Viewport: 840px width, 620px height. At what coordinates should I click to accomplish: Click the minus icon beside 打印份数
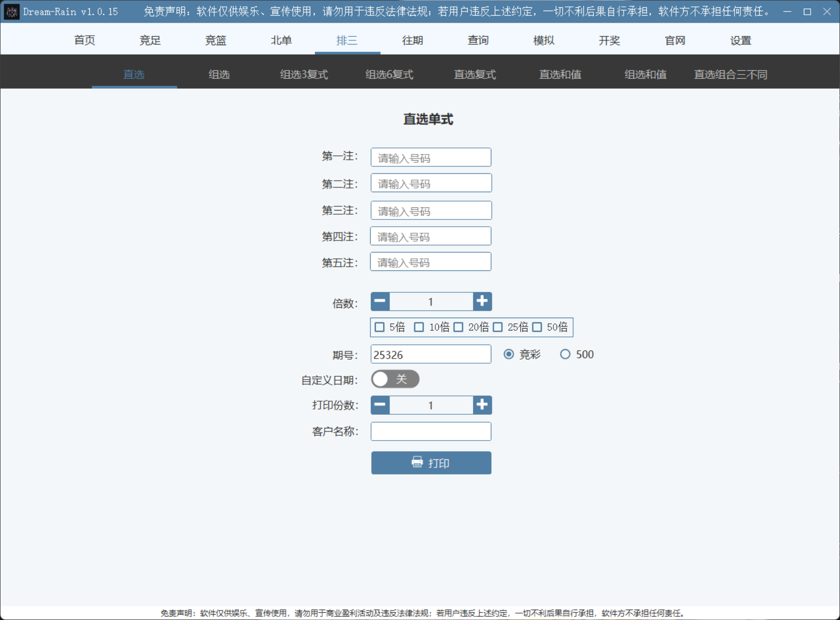click(380, 405)
